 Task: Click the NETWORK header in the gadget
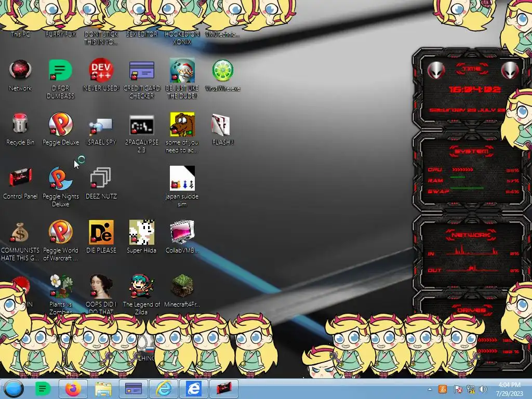coord(471,235)
